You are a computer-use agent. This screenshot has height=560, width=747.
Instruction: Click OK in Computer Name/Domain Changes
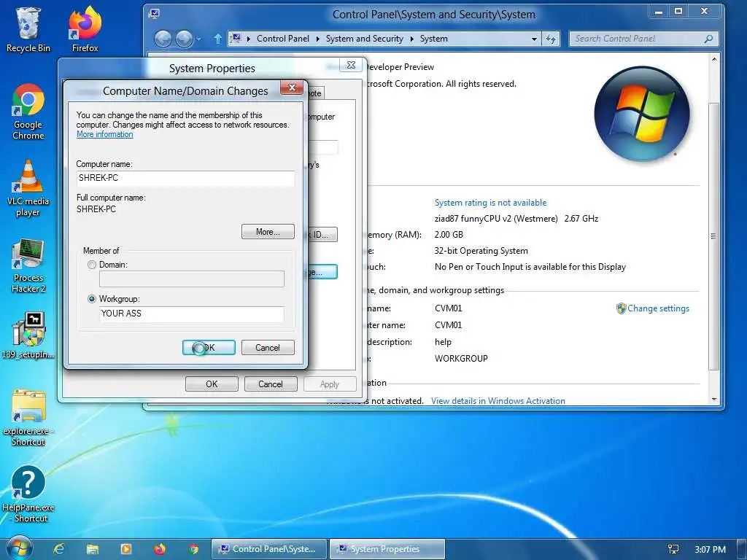pyautogui.click(x=209, y=348)
